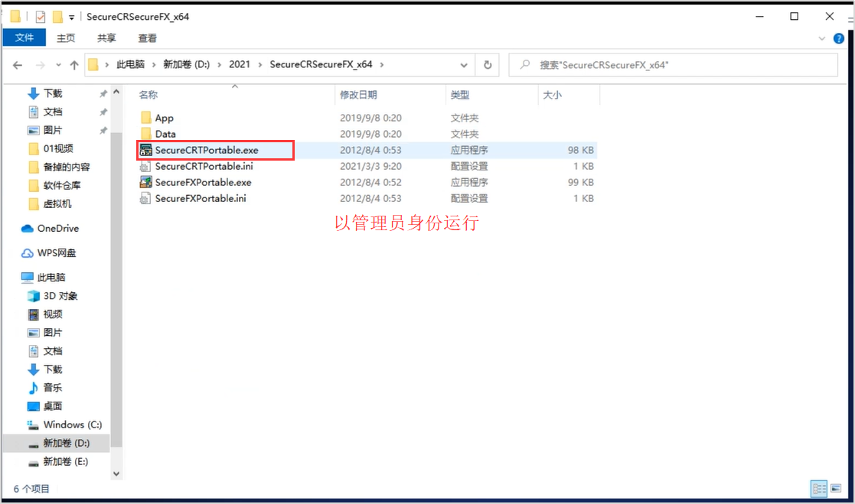This screenshot has height=504, width=855.
Task: Open recent locations dropdown arrow
Action: pyautogui.click(x=58, y=65)
